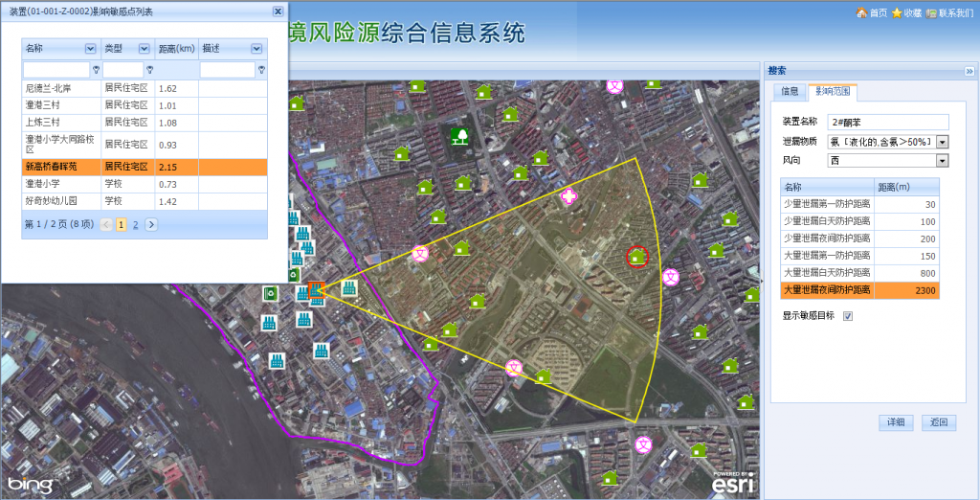Click the orange highlighted source facility icon

tap(317, 290)
